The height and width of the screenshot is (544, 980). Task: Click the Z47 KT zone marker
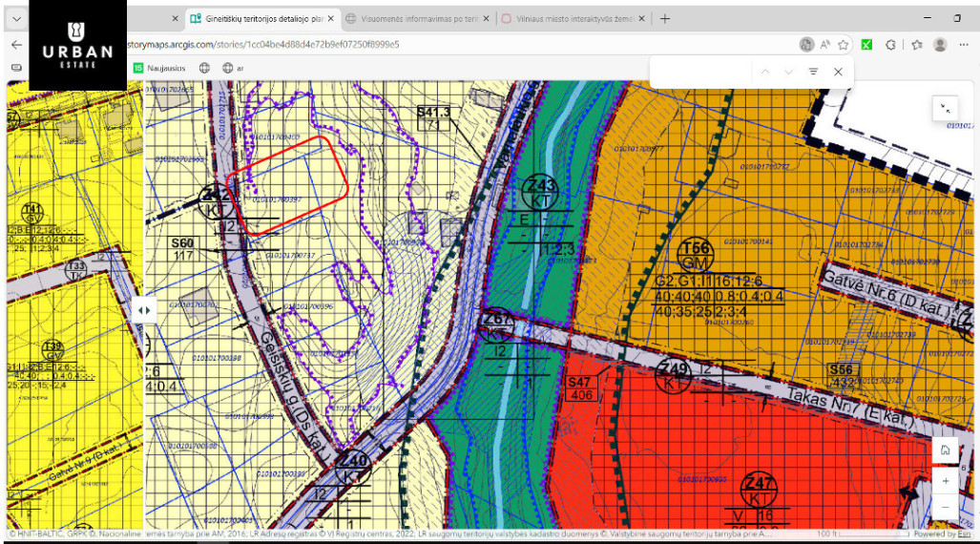pos(759,491)
